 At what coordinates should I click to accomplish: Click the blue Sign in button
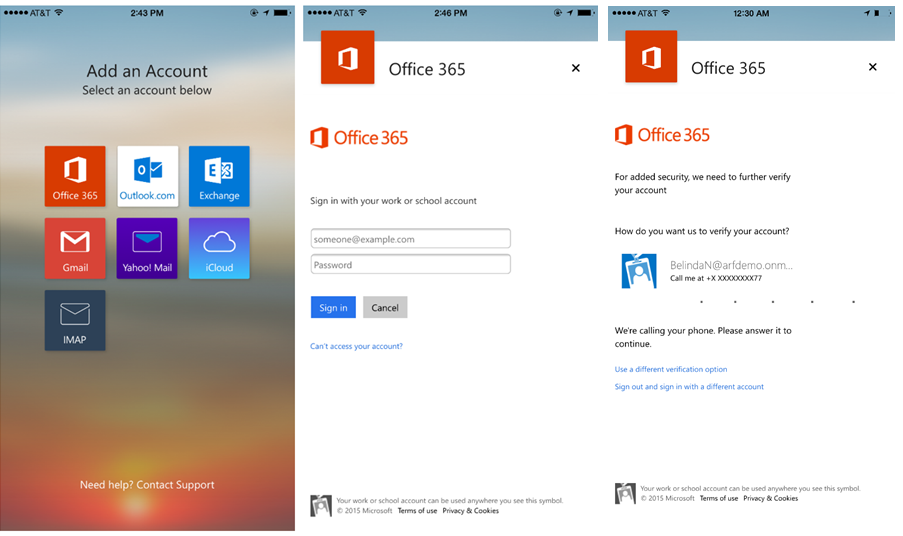click(333, 307)
